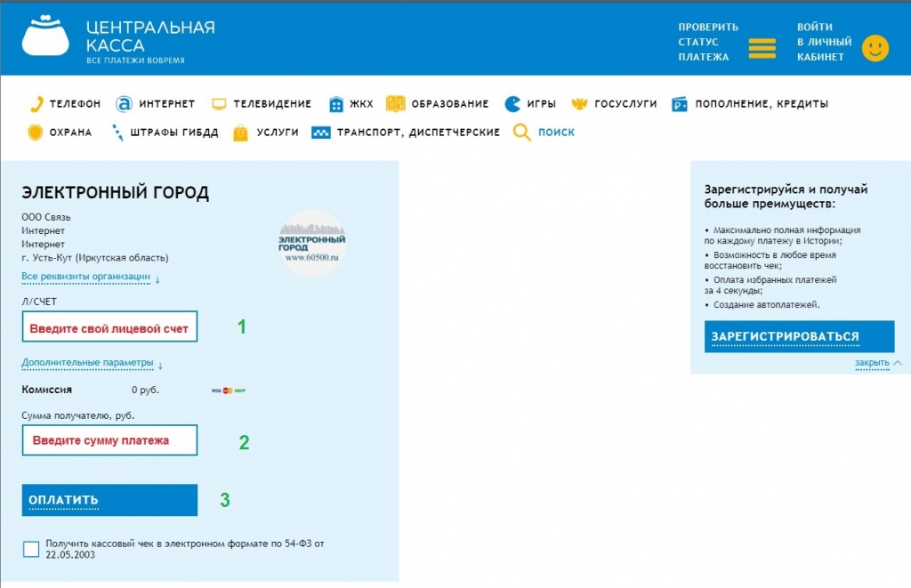Enable electronic receipt checkbox 54-ФЗ
The width and height of the screenshot is (911, 588).
click(x=31, y=549)
